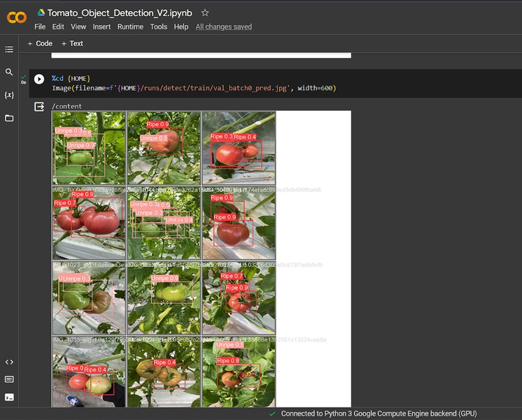This screenshot has width=522, height=420.
Task: Star the Tomato_Object_Detection_V2 notebook
Action: (x=205, y=12)
